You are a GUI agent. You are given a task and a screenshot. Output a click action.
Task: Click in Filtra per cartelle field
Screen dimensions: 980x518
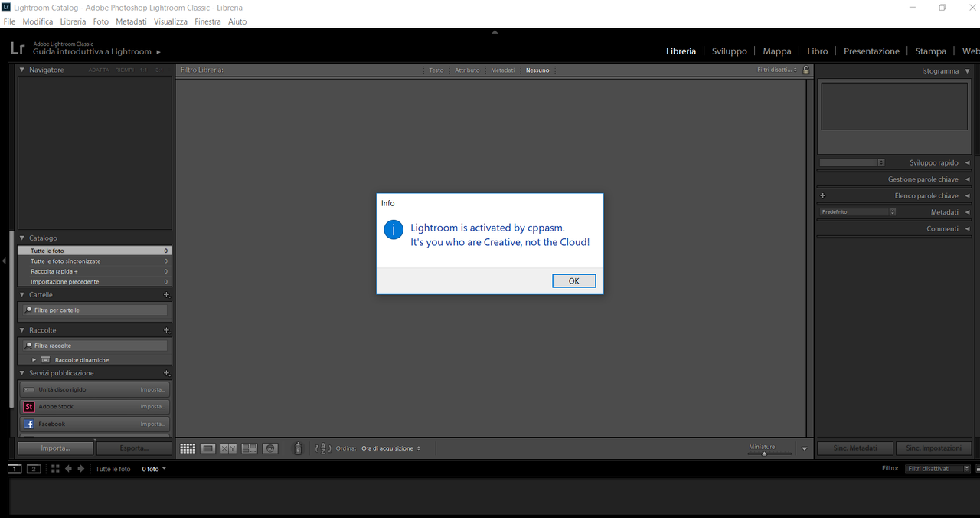tap(95, 310)
